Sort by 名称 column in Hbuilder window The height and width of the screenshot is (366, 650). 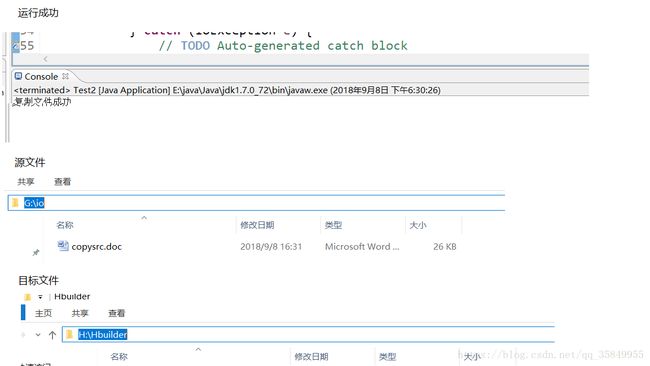119,356
